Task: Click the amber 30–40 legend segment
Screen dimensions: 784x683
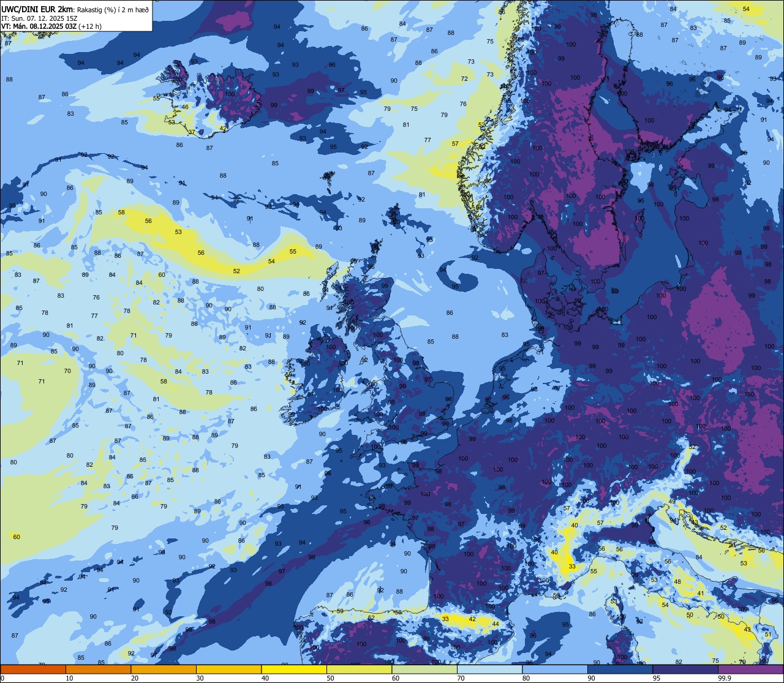Action: [228, 669]
